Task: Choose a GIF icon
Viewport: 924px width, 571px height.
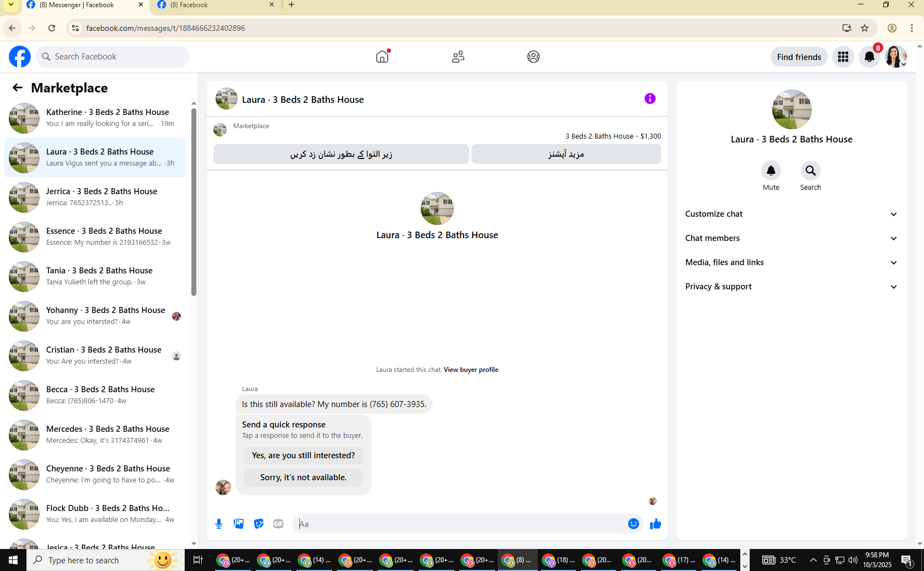Action: click(x=278, y=524)
